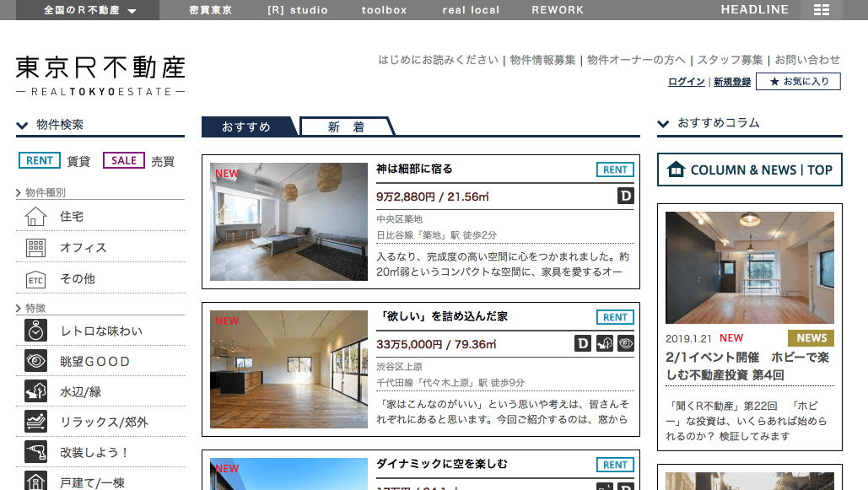Click the 新規登録 link
The height and width of the screenshot is (490, 868).
click(x=732, y=82)
